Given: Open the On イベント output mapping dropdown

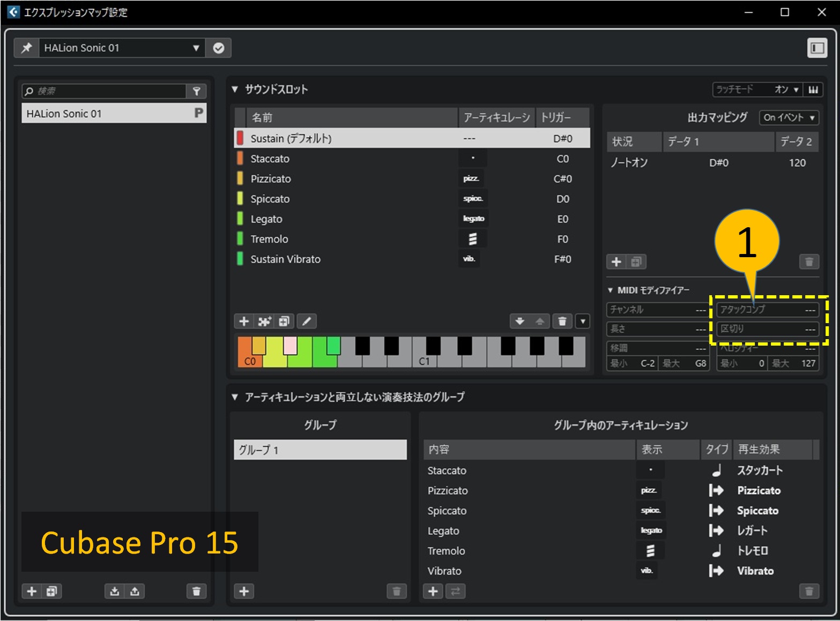Looking at the screenshot, I should click(x=788, y=118).
